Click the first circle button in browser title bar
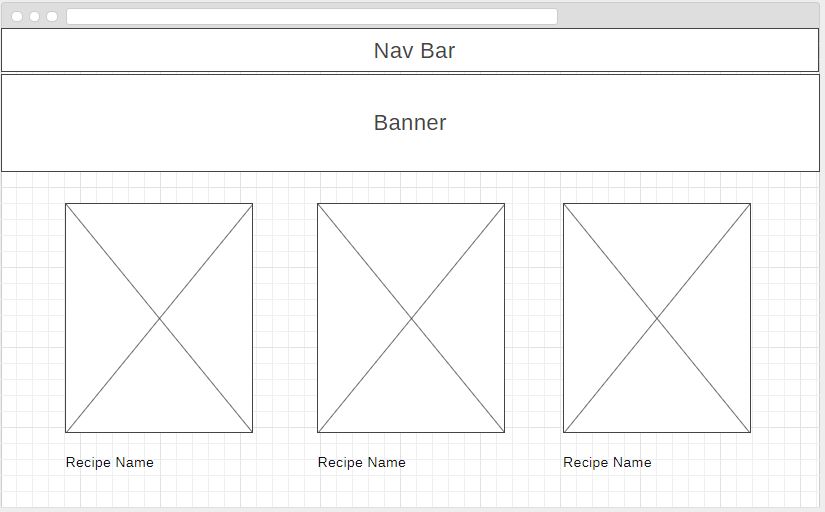This screenshot has width=825, height=512. pos(17,16)
